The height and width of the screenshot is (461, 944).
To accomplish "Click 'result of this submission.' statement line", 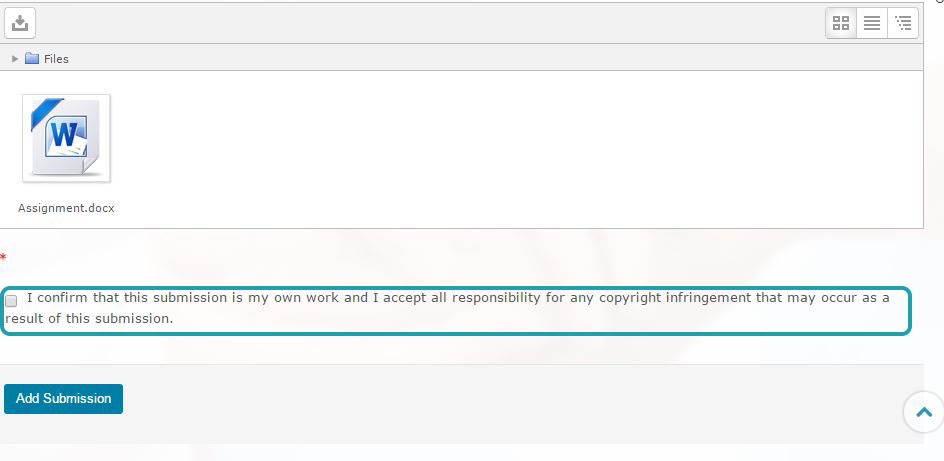I will [89, 318].
